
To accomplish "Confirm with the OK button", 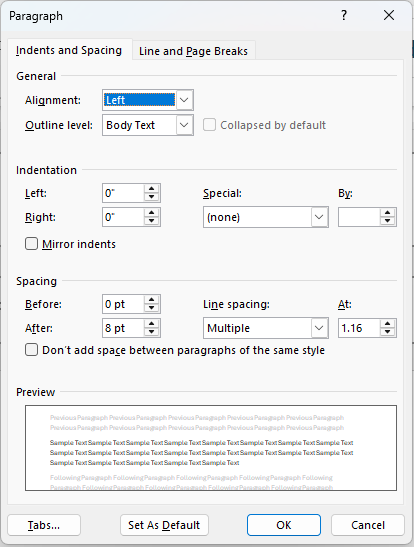I will pos(284,525).
